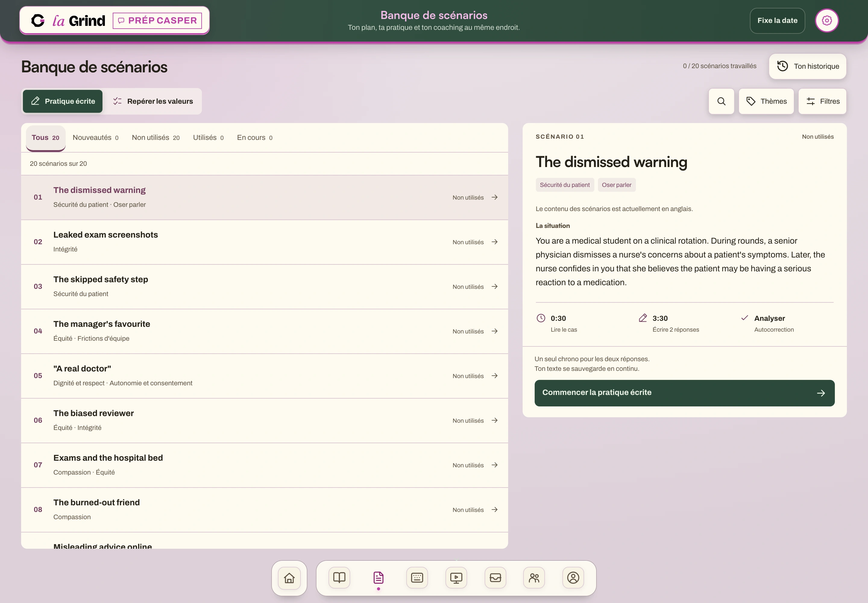868x603 pixels.
Task: Open Ton historique
Action: 807,66
